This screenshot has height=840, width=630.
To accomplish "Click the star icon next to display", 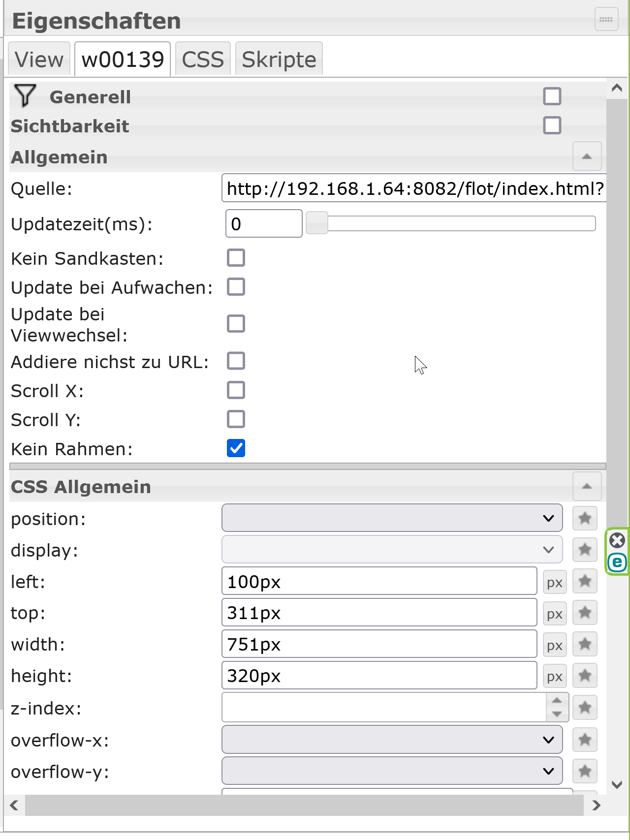I will pyautogui.click(x=585, y=550).
